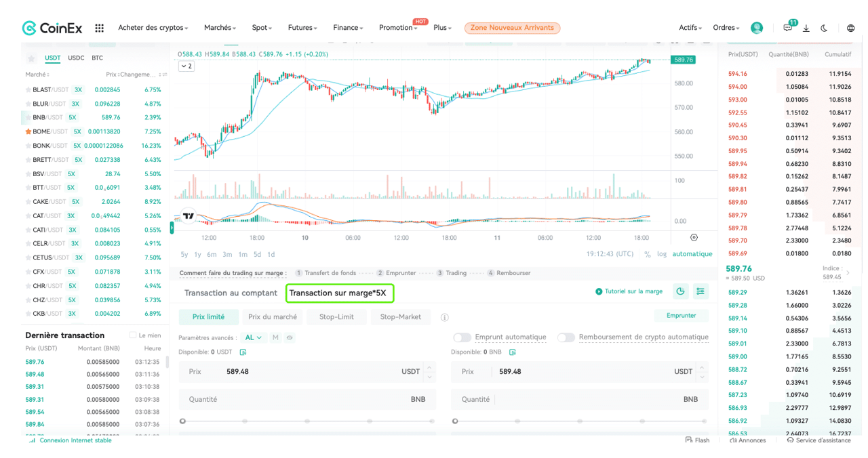This screenshot has height=458, width=868.
Task: Click the TradingView logo on chart
Action: tap(189, 216)
